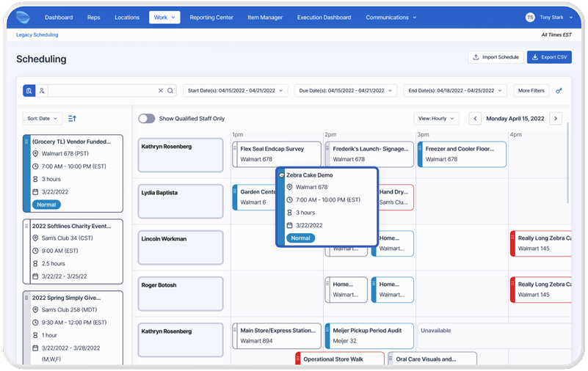Open the Tony Stark user menu
The image size is (588, 371).
[x=551, y=18]
